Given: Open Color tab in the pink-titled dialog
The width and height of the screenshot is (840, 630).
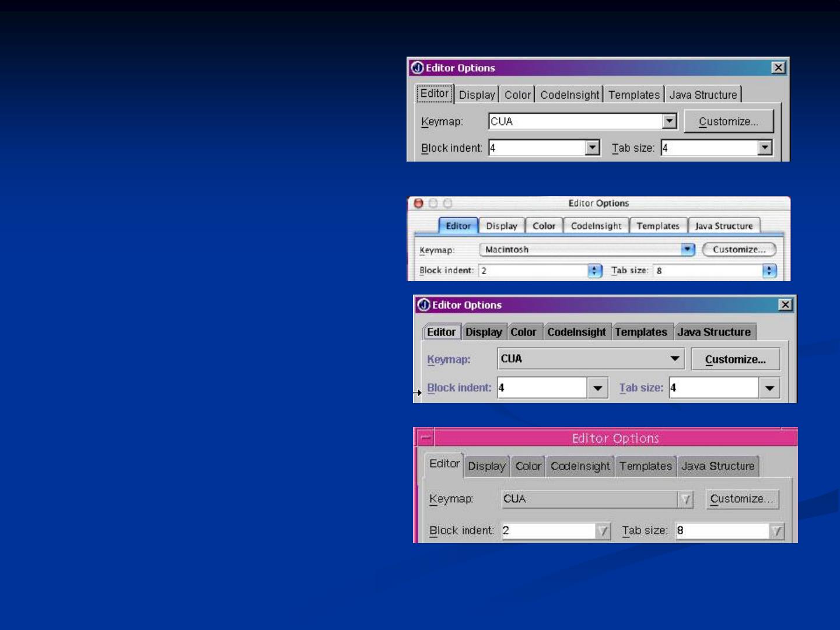Looking at the screenshot, I should [x=528, y=466].
